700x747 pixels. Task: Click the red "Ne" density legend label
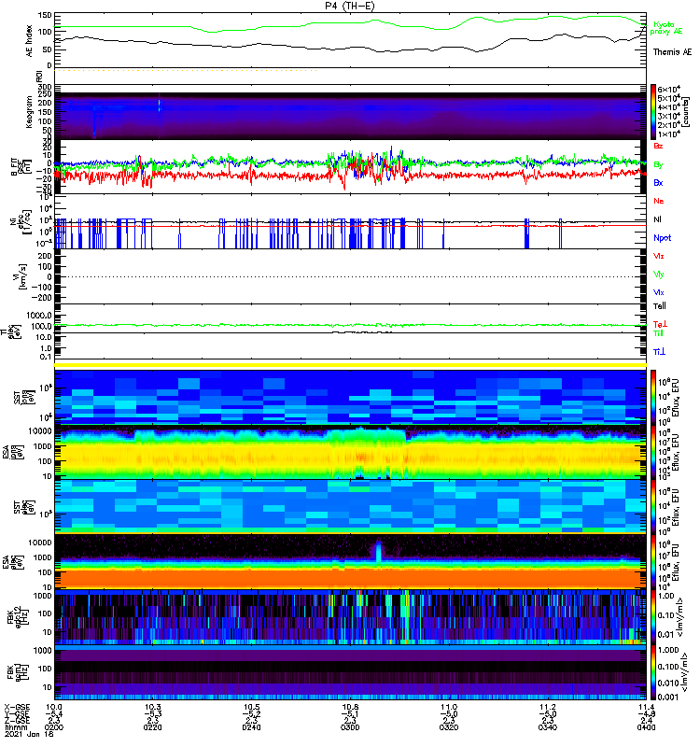pos(659,201)
